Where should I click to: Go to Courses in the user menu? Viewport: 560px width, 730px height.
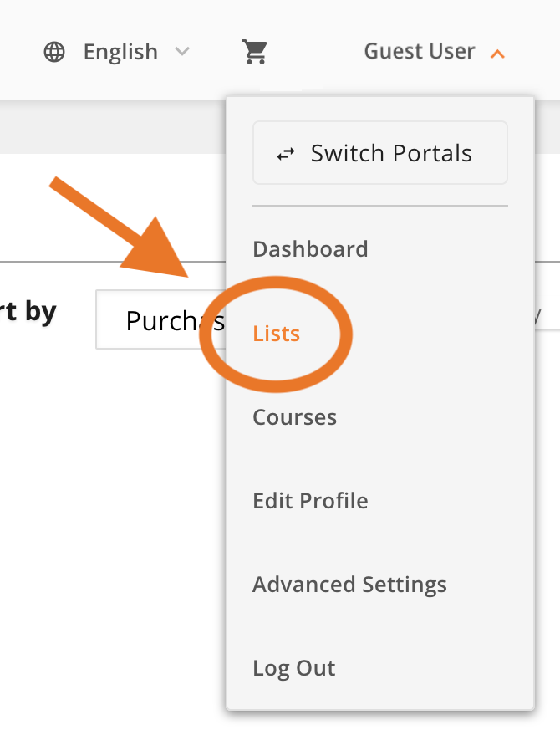[x=294, y=417]
